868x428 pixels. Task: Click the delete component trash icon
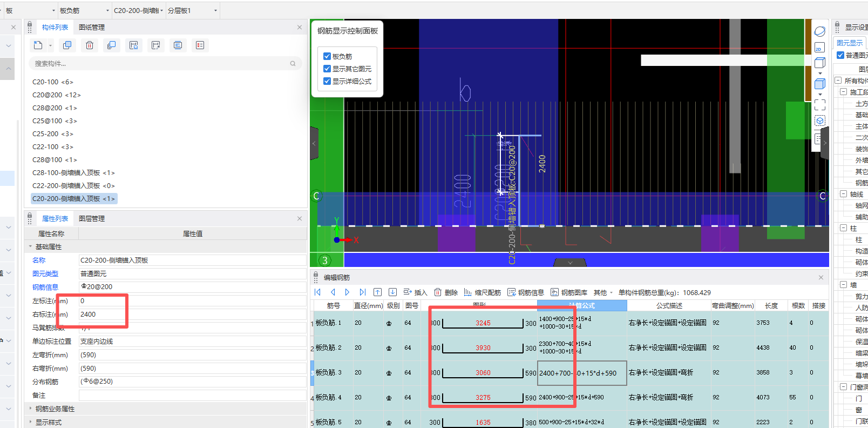coord(90,45)
